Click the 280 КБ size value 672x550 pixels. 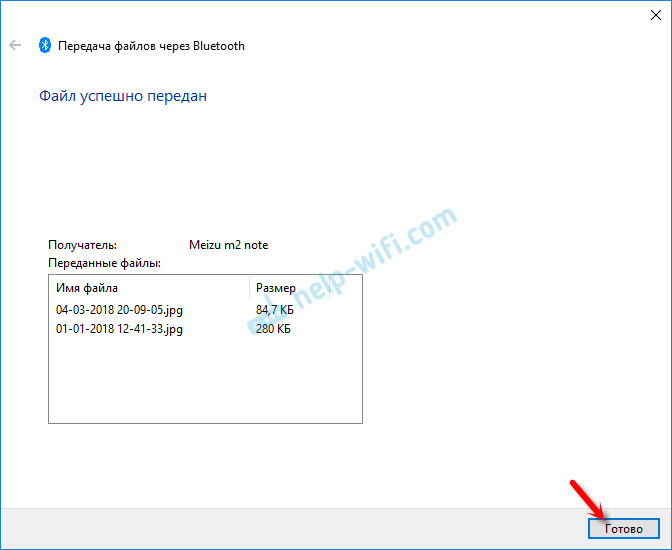(273, 329)
